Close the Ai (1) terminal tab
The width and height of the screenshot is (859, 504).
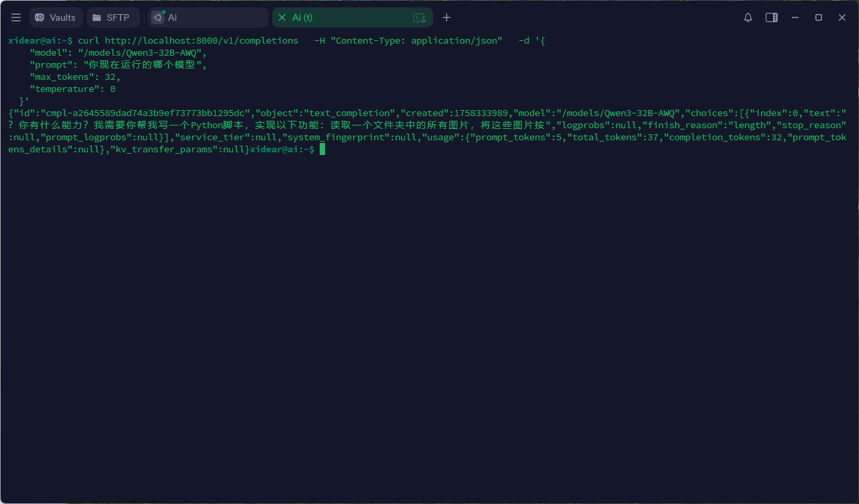tap(282, 17)
